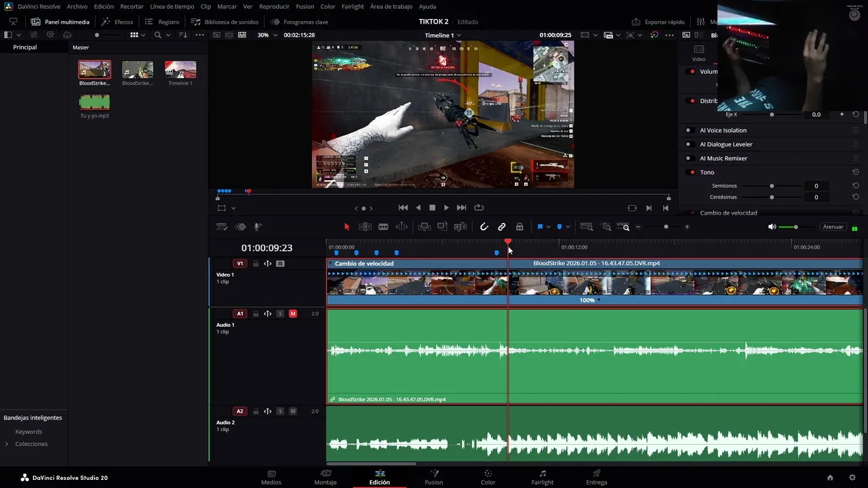Enable the AI Dialogue Leveler toggle
Viewport: 868px width, 488px height.
pos(691,144)
